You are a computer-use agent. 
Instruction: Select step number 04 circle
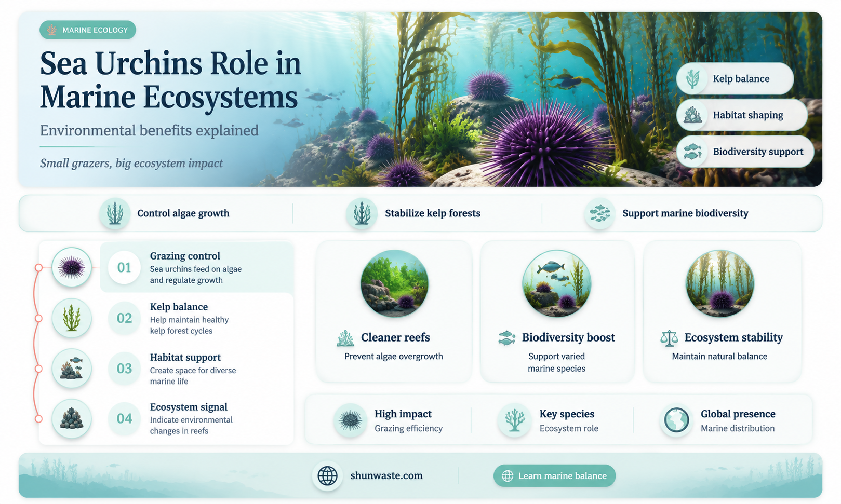(x=124, y=418)
